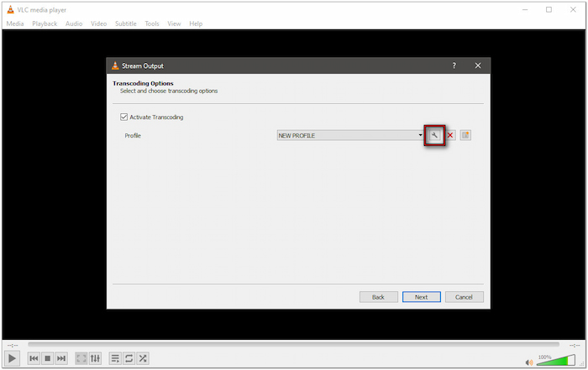Toggle the playlist view
The width and height of the screenshot is (588, 370).
115,358
